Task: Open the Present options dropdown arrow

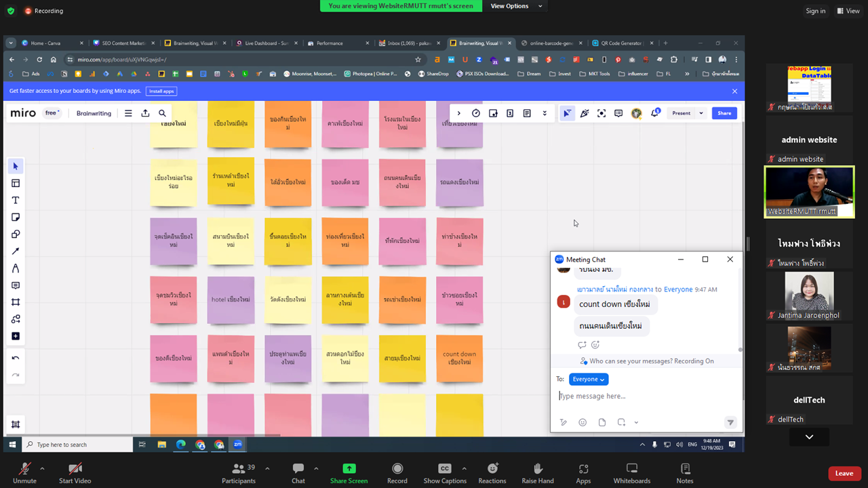Action: (701, 113)
